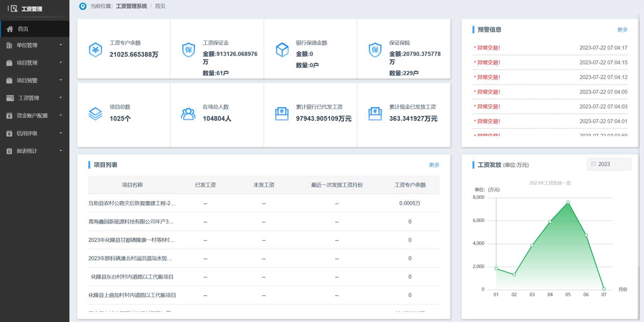Click the 信用评级 rating icon

pyautogui.click(x=9, y=133)
